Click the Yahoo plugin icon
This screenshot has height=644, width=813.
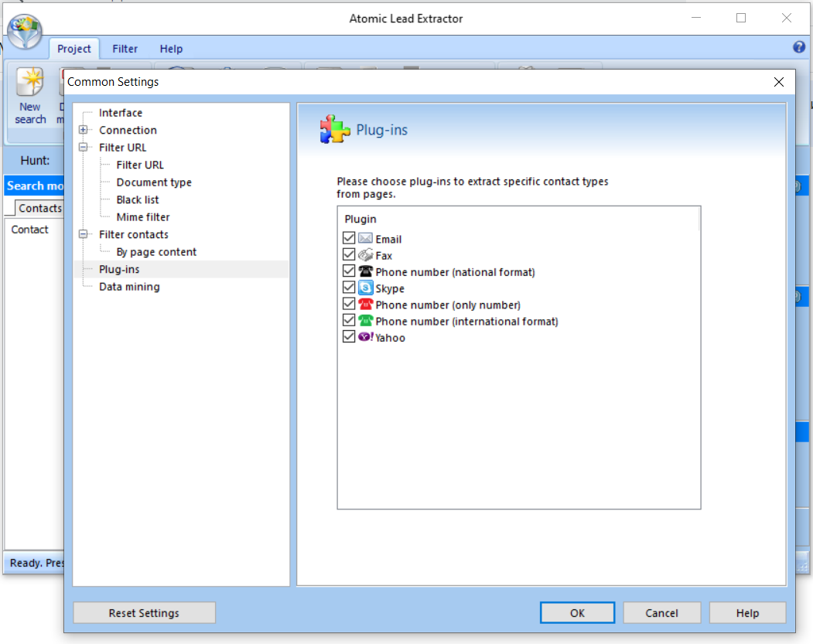[x=364, y=336]
